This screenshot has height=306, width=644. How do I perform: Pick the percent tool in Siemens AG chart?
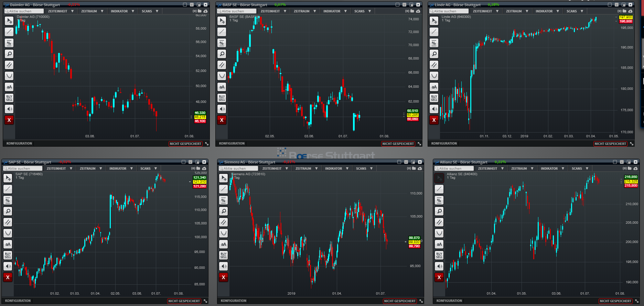tap(224, 200)
